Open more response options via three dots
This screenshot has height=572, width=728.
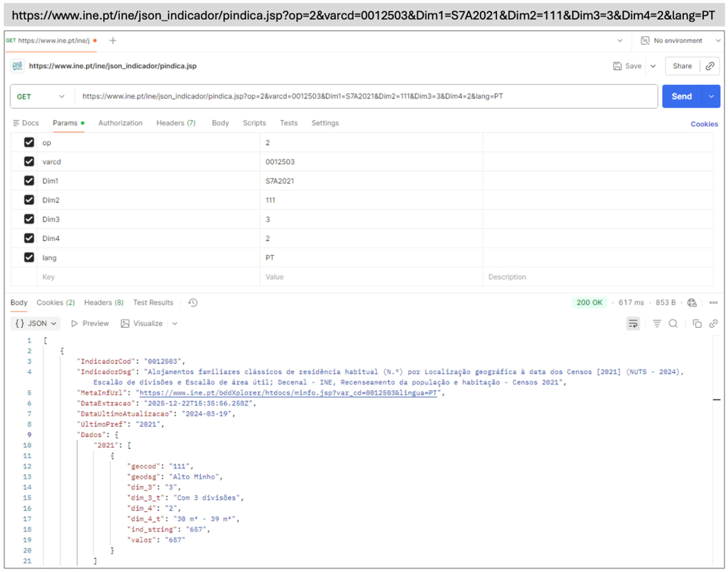pyautogui.click(x=713, y=302)
